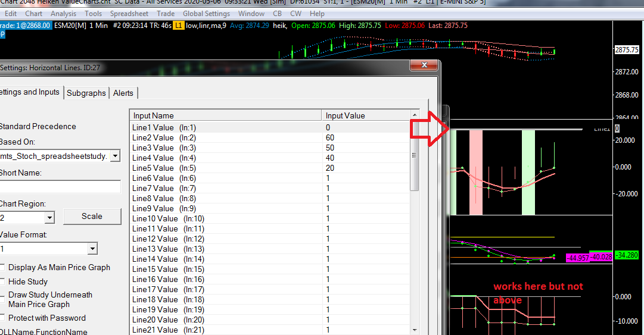Screen dimensions: 644x335
Task: Select the Line5 Value value 20
Action: (330, 168)
